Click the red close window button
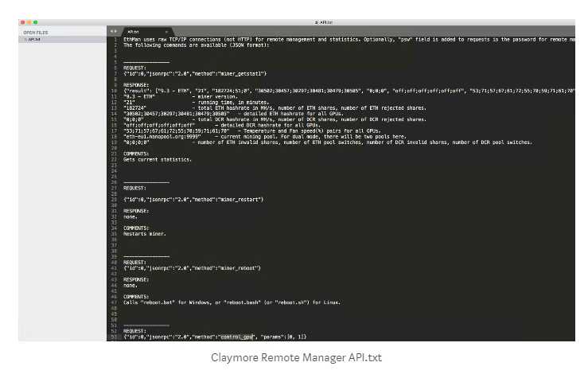The height and width of the screenshot is (374, 588). pos(22,22)
